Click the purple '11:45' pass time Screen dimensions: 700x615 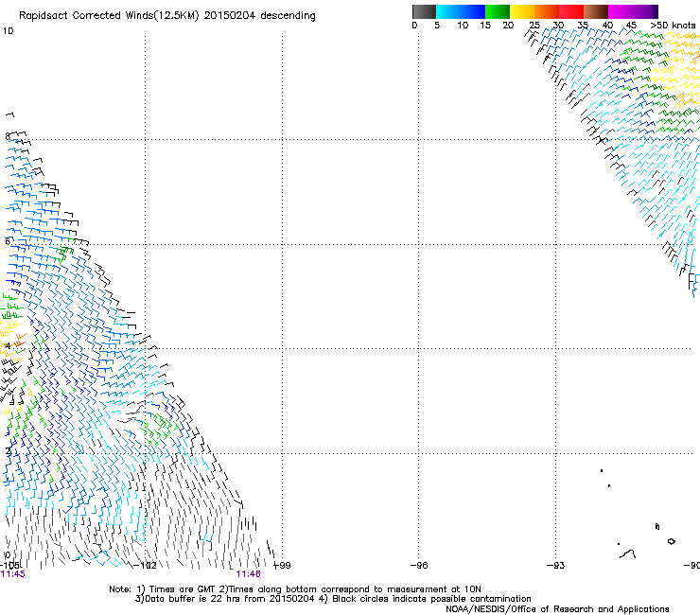click(13, 574)
